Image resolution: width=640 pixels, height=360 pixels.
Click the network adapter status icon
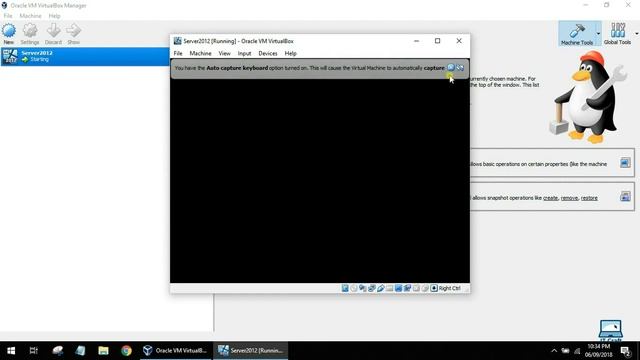point(371,288)
